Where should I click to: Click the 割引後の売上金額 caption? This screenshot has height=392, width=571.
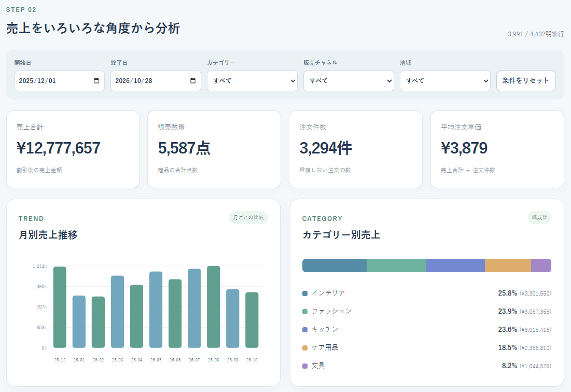point(39,170)
